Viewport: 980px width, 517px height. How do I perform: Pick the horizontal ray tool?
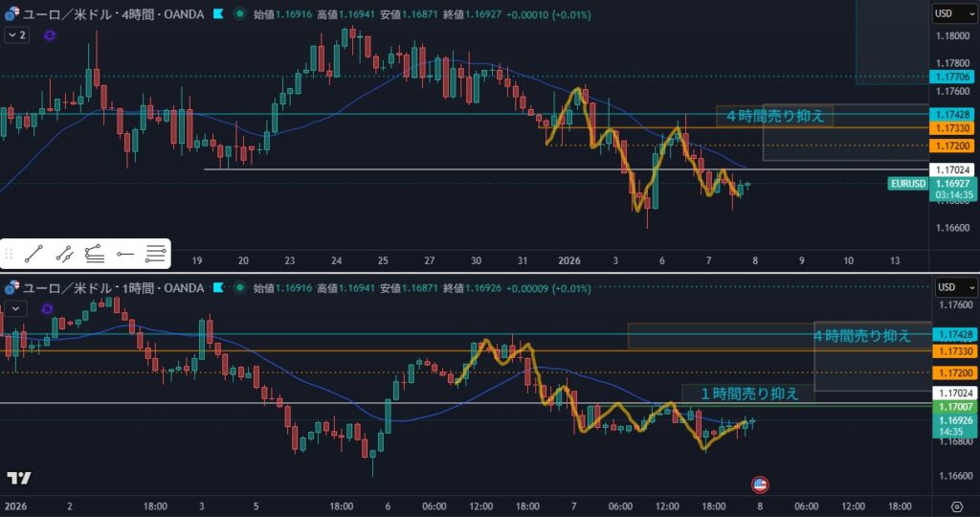125,254
